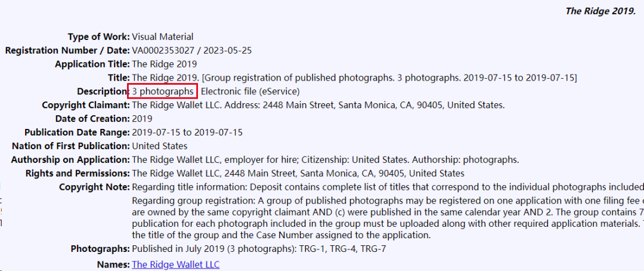Viewport: 644px width, 271px height.
Task: Click the Description field label
Action: pos(104,91)
